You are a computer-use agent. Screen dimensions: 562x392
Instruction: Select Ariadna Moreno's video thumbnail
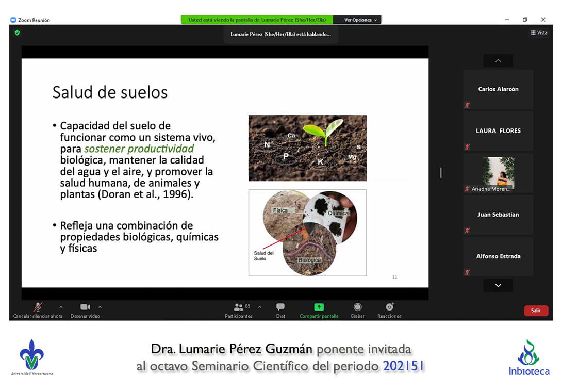[x=498, y=173]
